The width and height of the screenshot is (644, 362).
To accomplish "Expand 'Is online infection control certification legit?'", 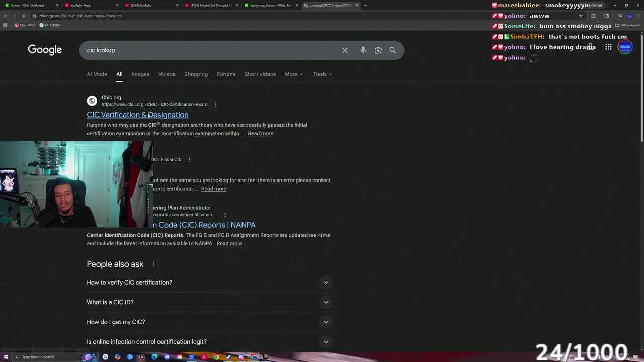I will click(209, 342).
